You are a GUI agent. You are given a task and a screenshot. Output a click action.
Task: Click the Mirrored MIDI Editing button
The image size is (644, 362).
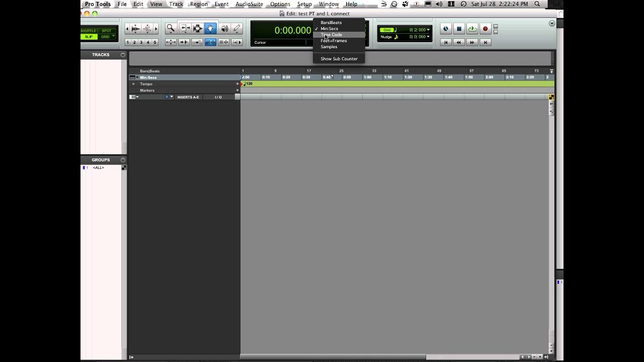coord(197,42)
